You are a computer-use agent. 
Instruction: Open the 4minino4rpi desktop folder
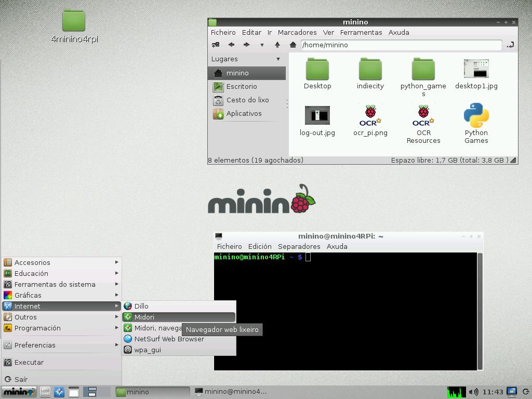(74, 26)
